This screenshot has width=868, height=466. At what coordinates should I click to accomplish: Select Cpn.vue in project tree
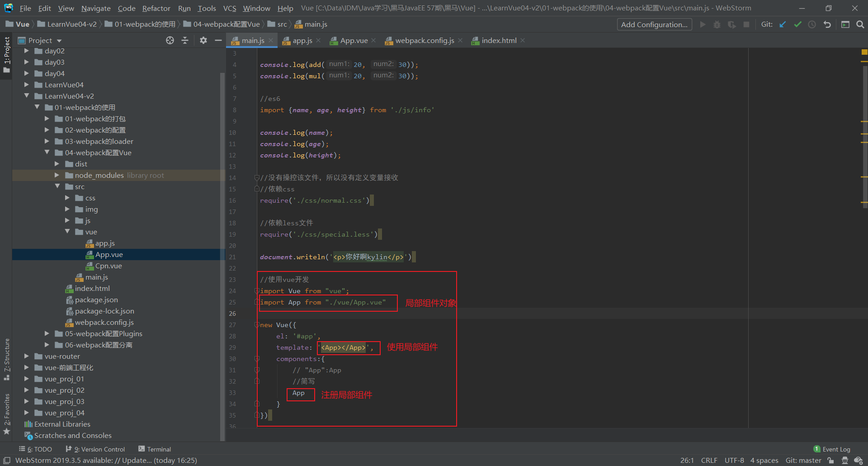108,266
